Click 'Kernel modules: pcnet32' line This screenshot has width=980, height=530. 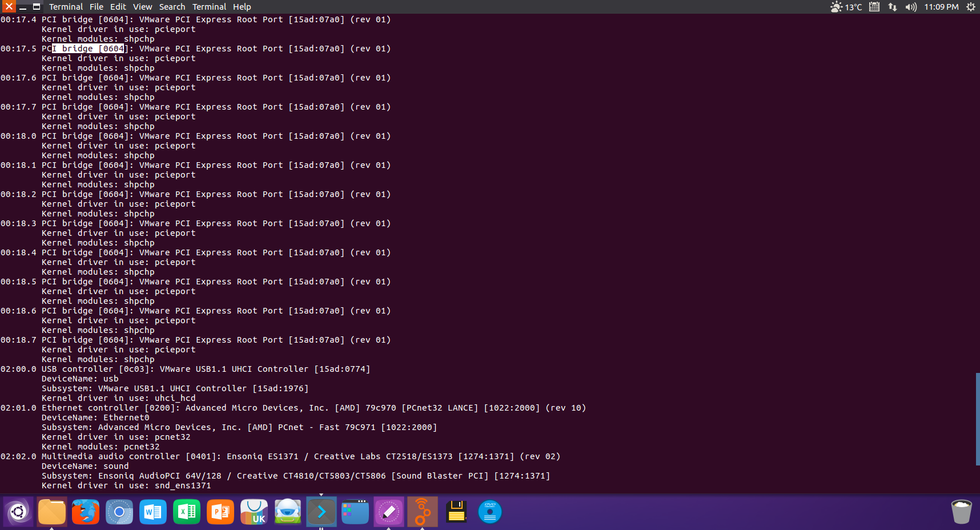101,447
